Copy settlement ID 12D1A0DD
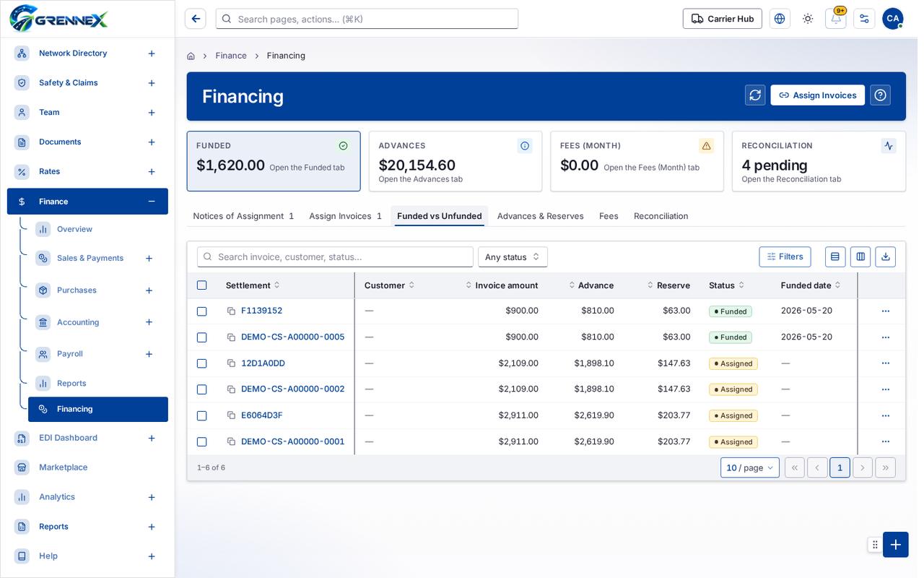 (x=231, y=363)
